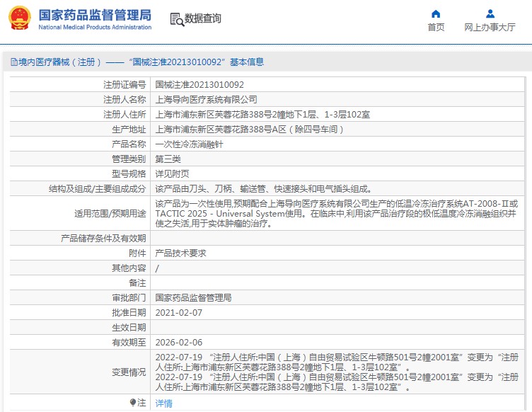Click the user icon above 网上办事大厅

pyautogui.click(x=490, y=14)
